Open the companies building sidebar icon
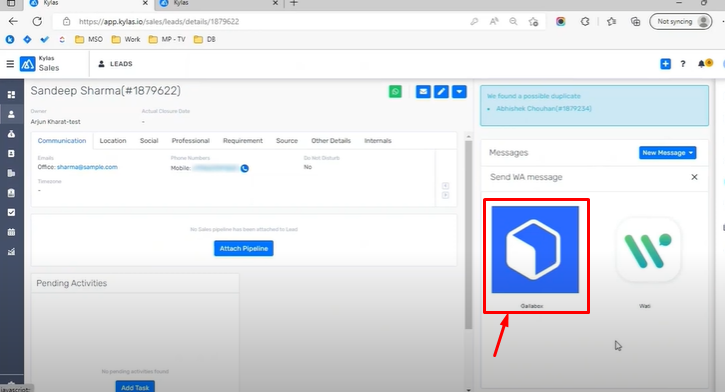Viewport: 725px width, 392px height. click(12, 173)
